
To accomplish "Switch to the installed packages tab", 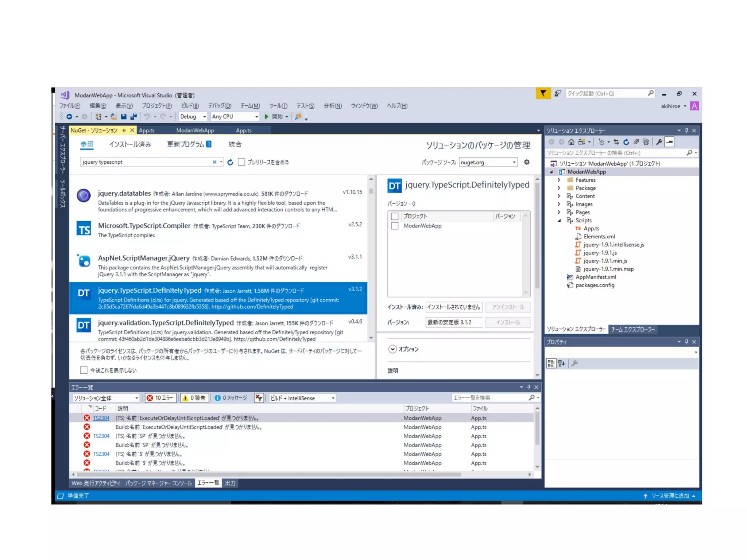I will point(130,144).
